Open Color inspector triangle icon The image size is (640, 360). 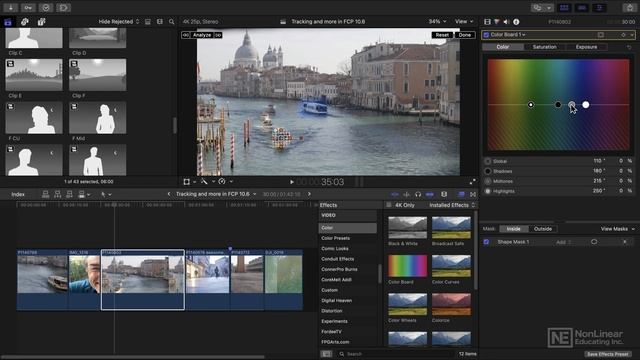[497, 22]
